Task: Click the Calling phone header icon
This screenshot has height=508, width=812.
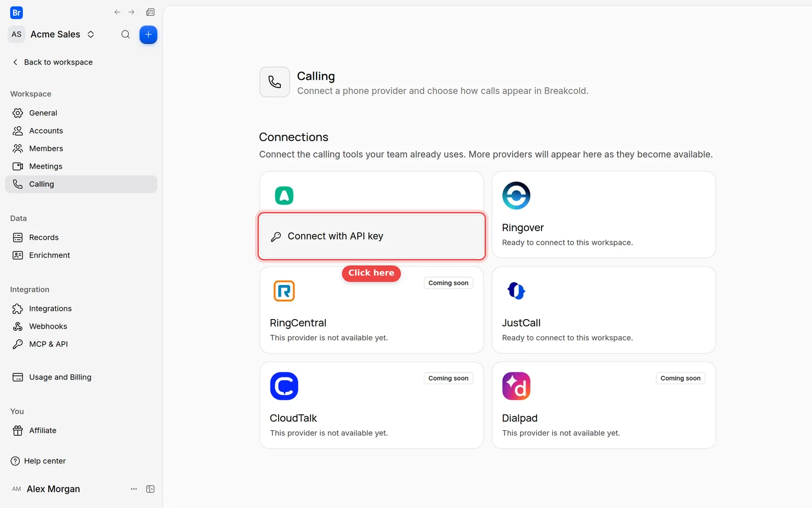Action: coord(275,82)
